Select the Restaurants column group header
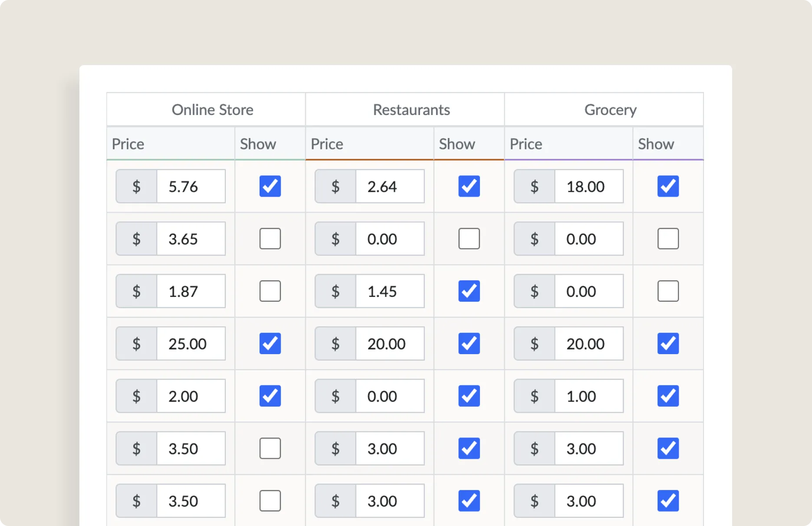 pyautogui.click(x=411, y=110)
